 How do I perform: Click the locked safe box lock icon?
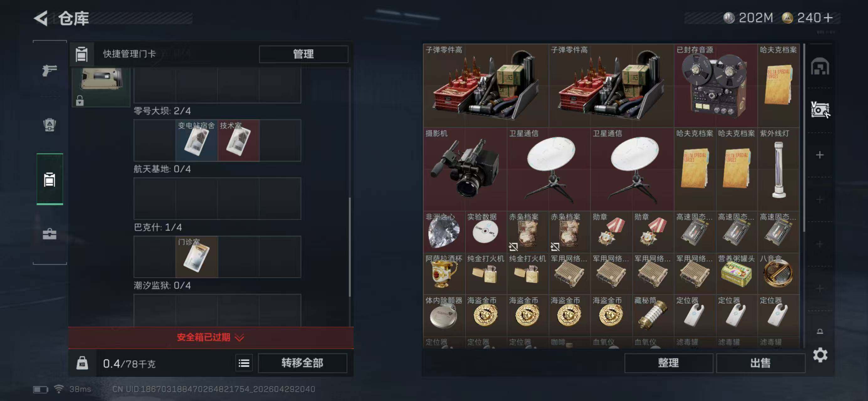[80, 101]
